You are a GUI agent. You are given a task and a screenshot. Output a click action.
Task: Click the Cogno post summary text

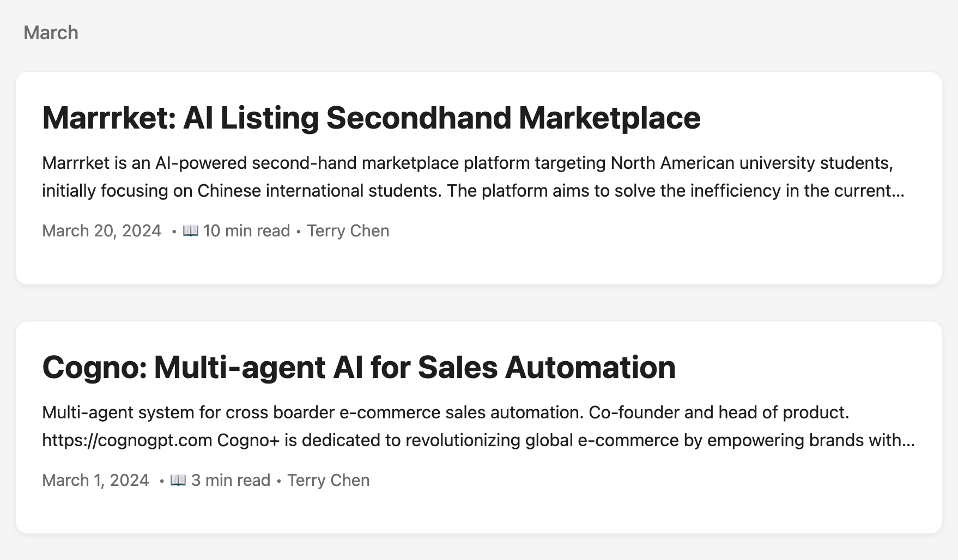478,427
